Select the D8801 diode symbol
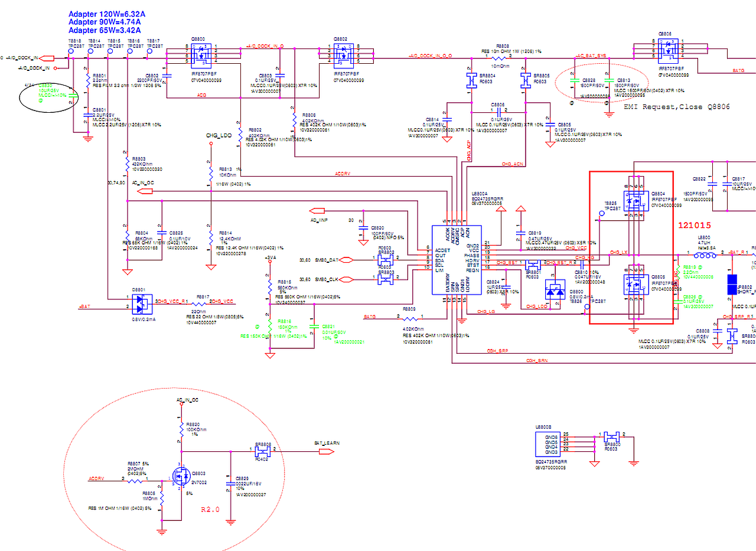The image size is (756, 551). pos(142,303)
